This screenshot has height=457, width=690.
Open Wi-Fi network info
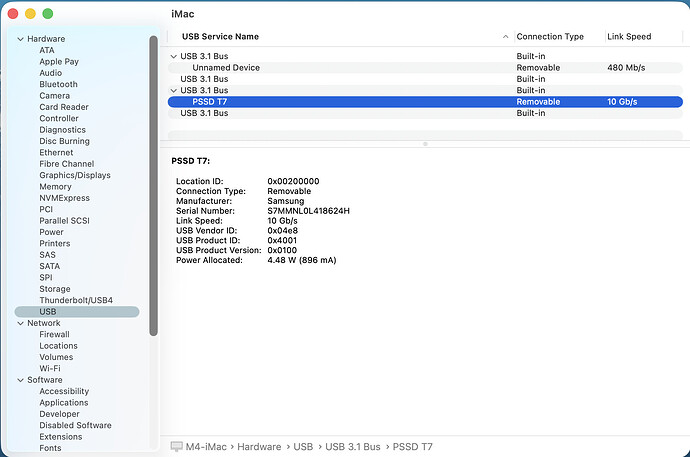click(50, 369)
